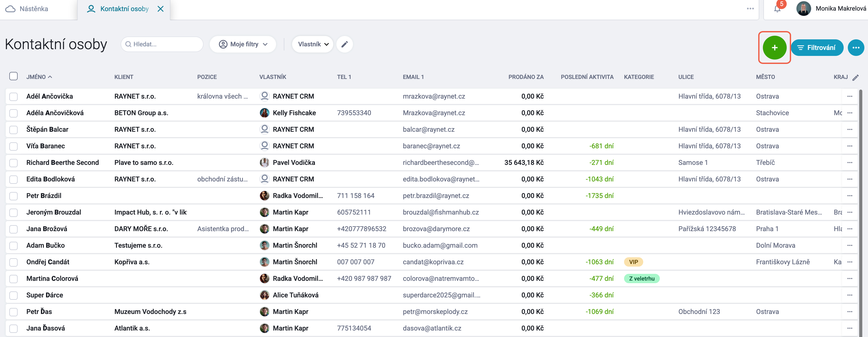Open the Vlastník dropdown
This screenshot has width=868, height=337.
pyautogui.click(x=312, y=44)
